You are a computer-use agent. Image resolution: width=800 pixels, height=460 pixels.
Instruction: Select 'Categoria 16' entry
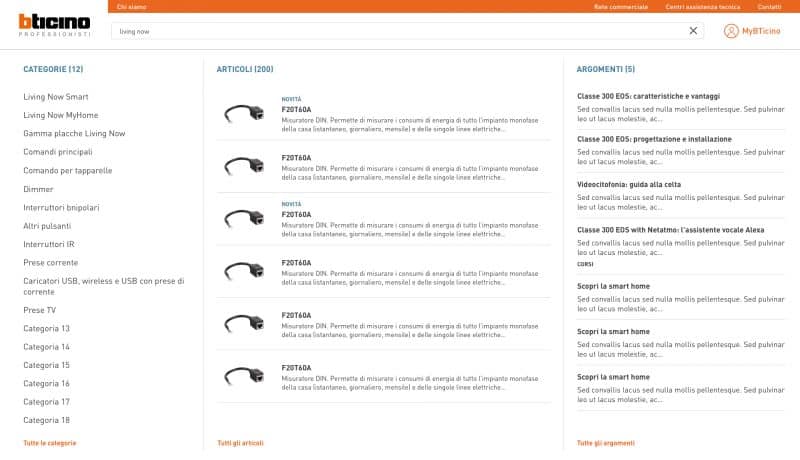click(x=46, y=384)
